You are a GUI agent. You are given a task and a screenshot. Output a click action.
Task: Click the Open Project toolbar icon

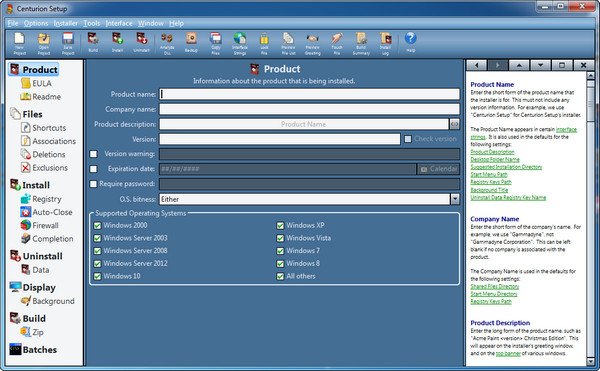(44, 43)
